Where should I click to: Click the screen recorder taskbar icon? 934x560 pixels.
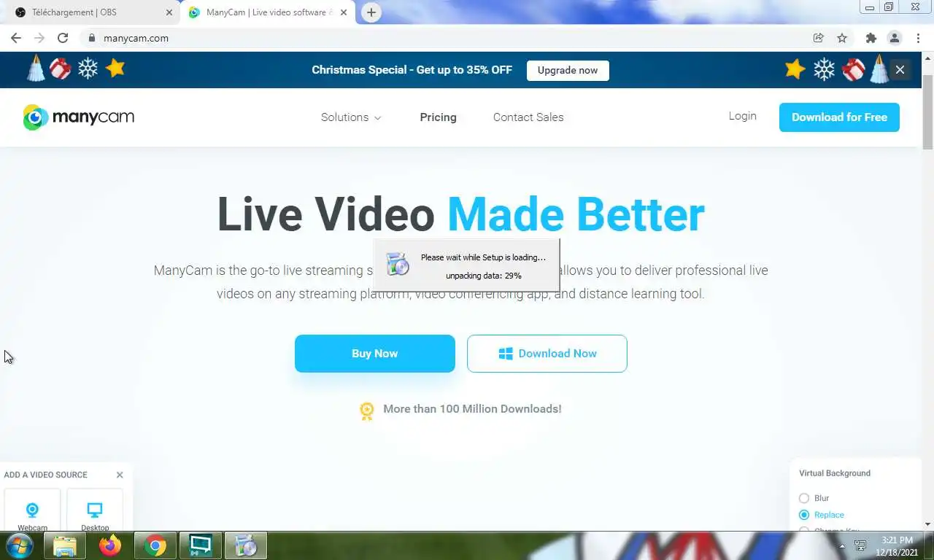[201, 545]
